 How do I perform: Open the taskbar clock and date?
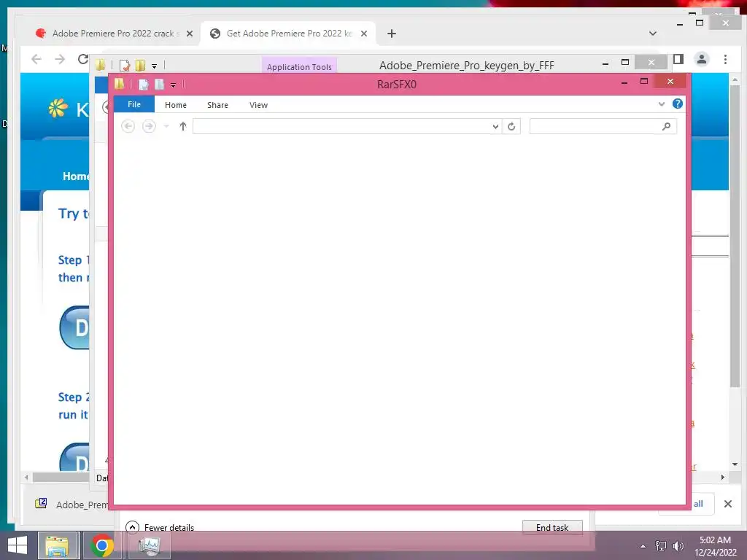click(715, 546)
